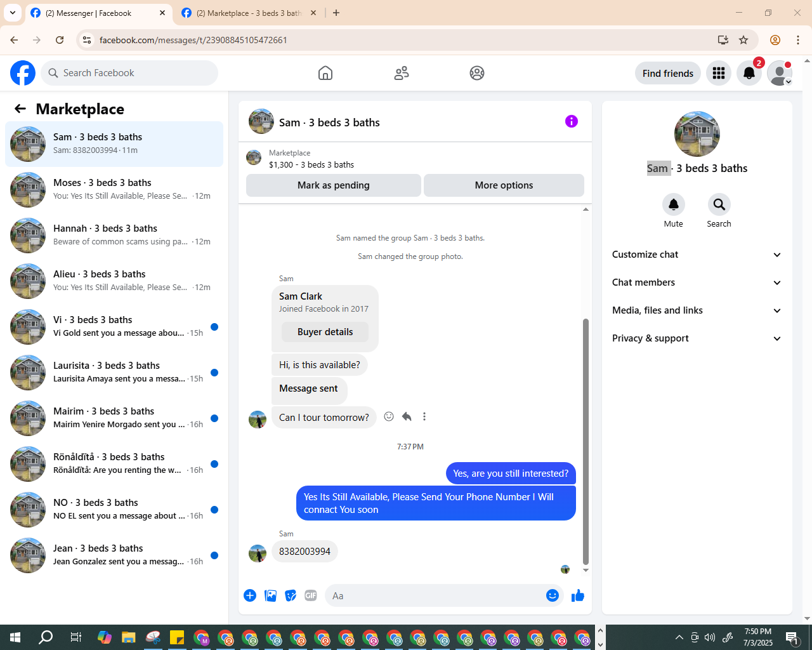Image resolution: width=812 pixels, height=650 pixels.
Task: Open the Chrome profile icon
Action: (775, 40)
